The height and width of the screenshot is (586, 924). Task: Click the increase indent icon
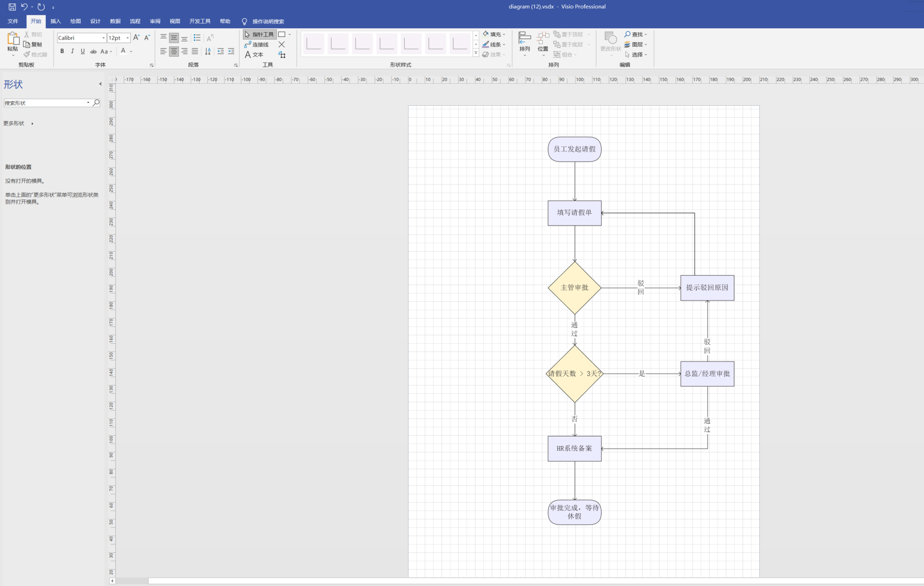pyautogui.click(x=231, y=51)
